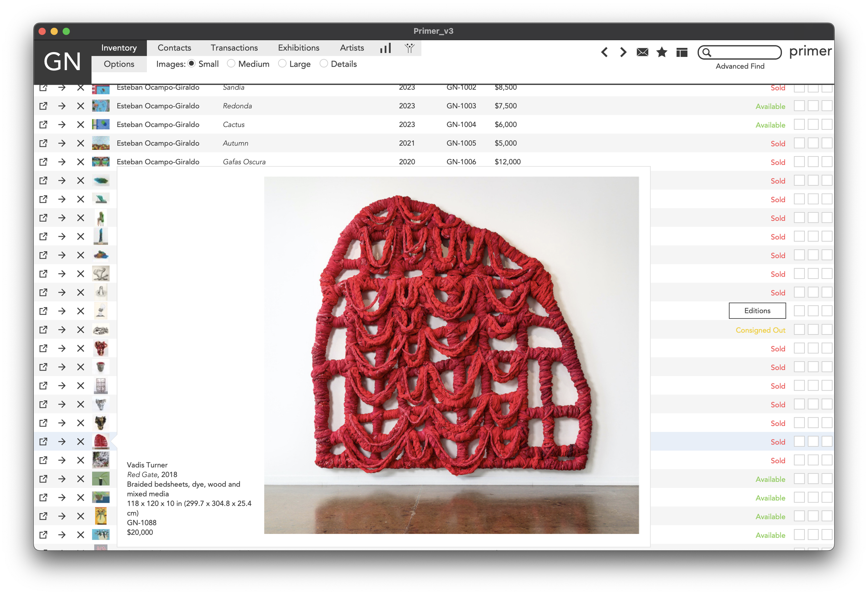Click Available status on Redonda row
Image resolution: width=868 pixels, height=595 pixels.
click(770, 107)
